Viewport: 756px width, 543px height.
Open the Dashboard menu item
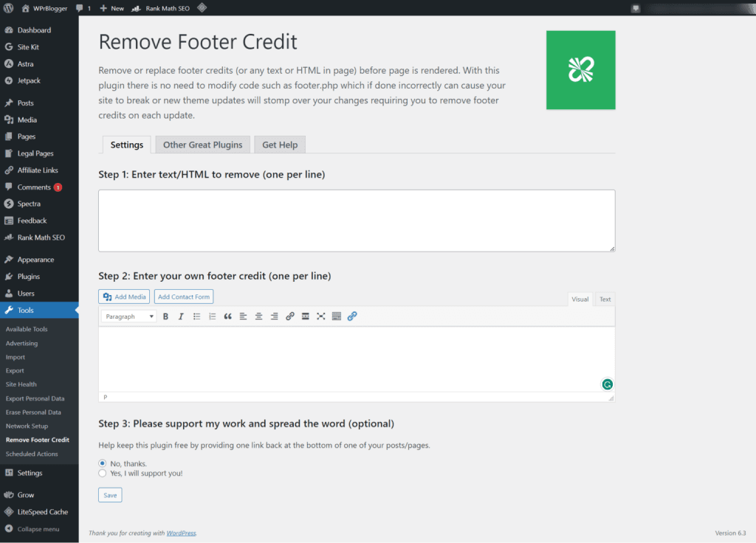[x=39, y=30]
